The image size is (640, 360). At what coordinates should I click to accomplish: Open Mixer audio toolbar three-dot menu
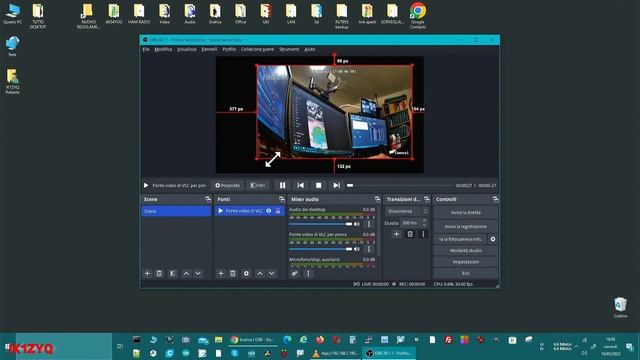tap(308, 273)
